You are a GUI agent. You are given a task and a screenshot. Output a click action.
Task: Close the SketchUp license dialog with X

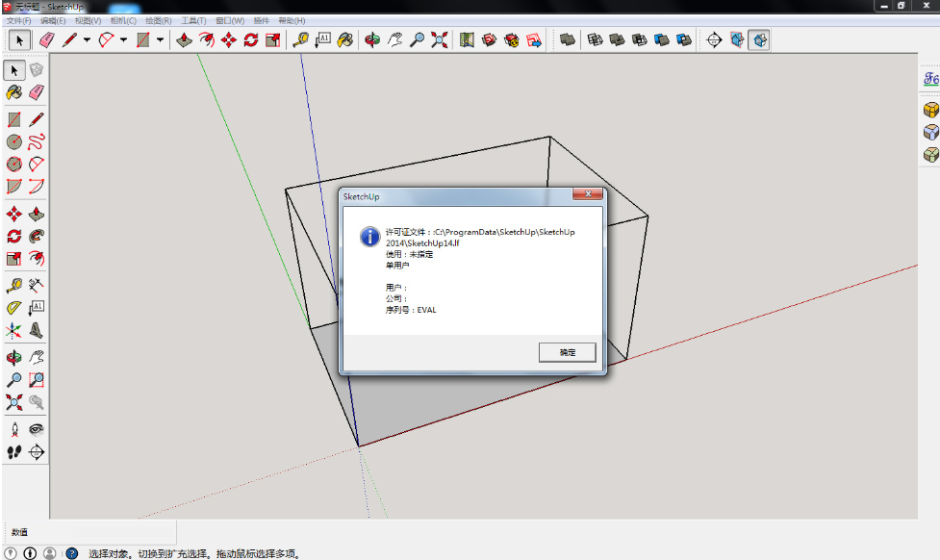click(x=588, y=193)
